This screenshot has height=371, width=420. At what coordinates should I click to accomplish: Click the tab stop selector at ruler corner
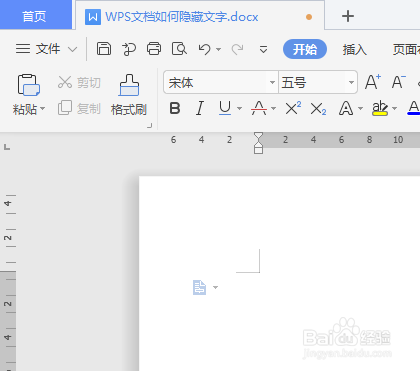[7, 147]
